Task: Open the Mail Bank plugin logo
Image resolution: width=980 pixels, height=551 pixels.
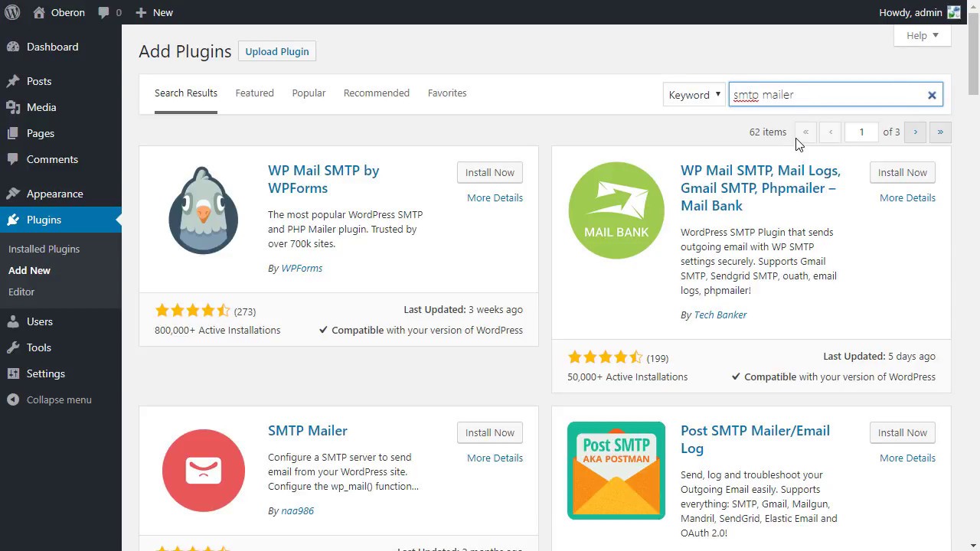Action: point(616,210)
